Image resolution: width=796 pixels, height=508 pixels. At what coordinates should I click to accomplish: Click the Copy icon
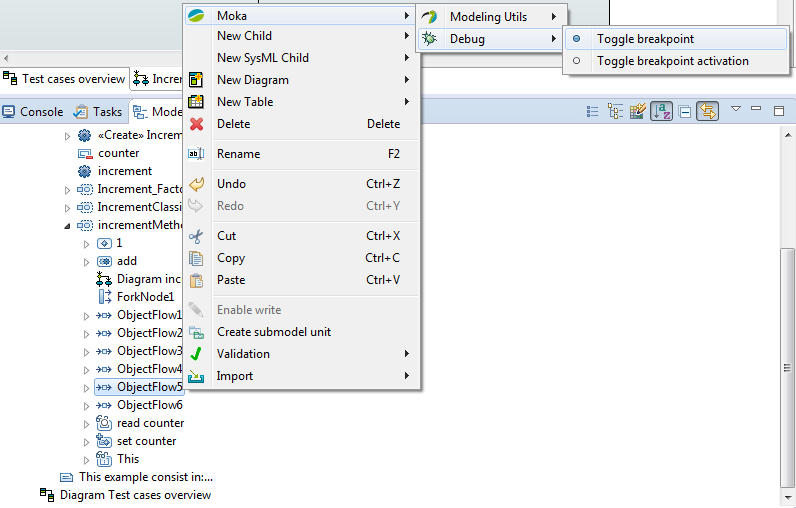pos(196,258)
